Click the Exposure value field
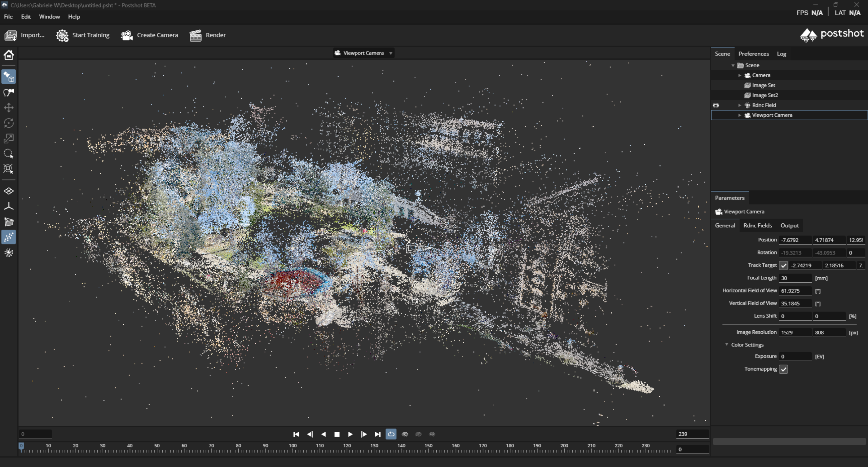This screenshot has height=467, width=868. pos(795,356)
